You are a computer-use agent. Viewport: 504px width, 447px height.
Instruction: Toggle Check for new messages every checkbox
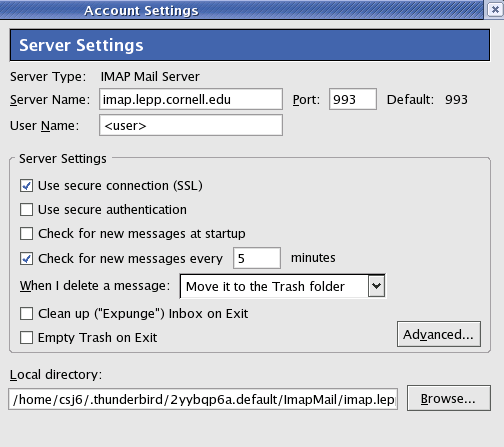[26, 259]
